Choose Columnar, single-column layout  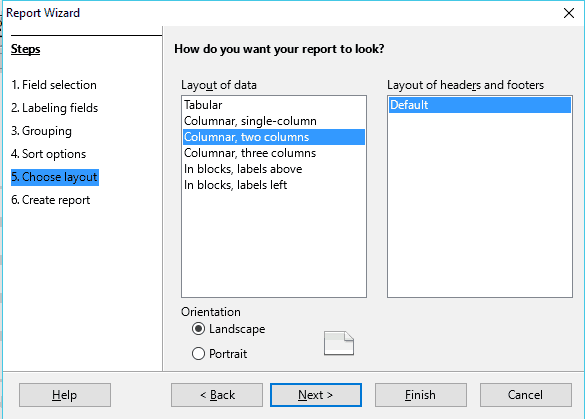273,121
